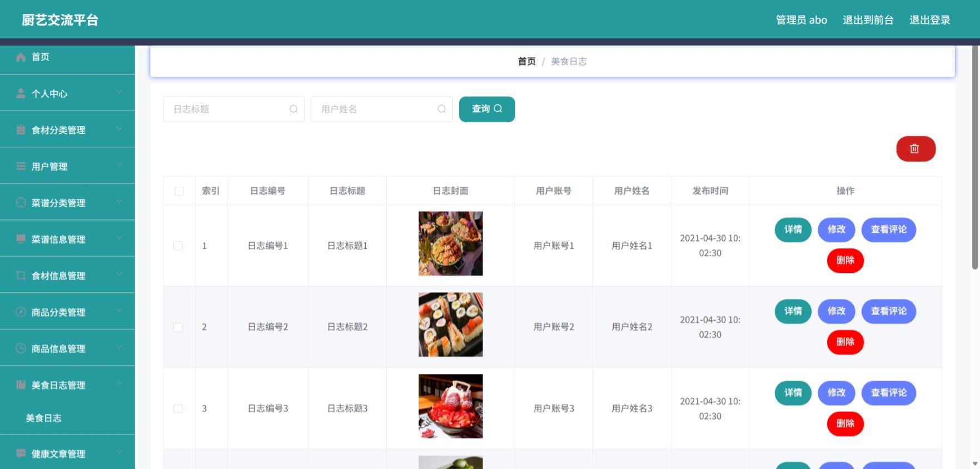Check the row 2 checkbox
This screenshot has height=469, width=980.
click(178, 327)
